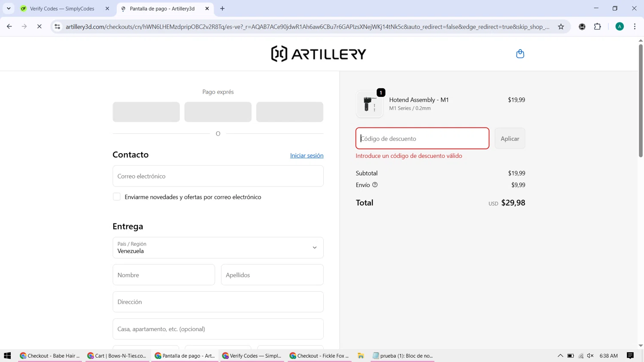Bookmark this page with star icon
Image resolution: width=644 pixels, height=362 pixels.
(561, 27)
